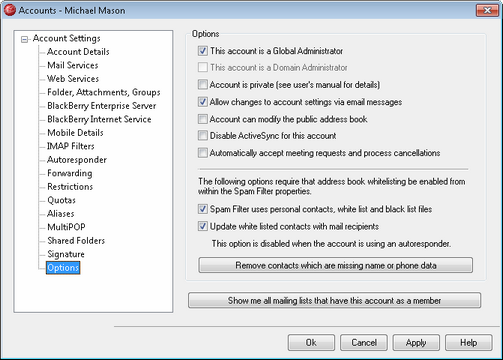Click the Apply button
The width and height of the screenshot is (503, 360).
click(416, 343)
